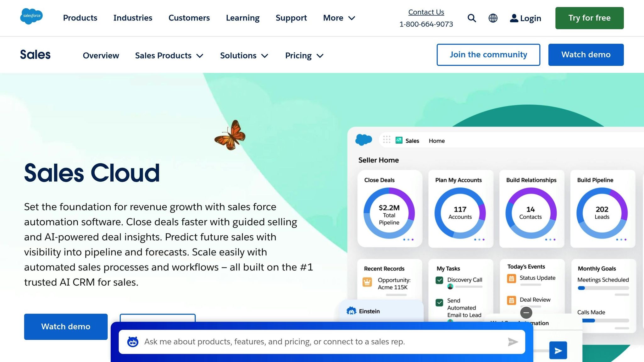Click the Salesforce cloud icon in dashboard
Image resolution: width=644 pixels, height=362 pixels.
click(364, 140)
